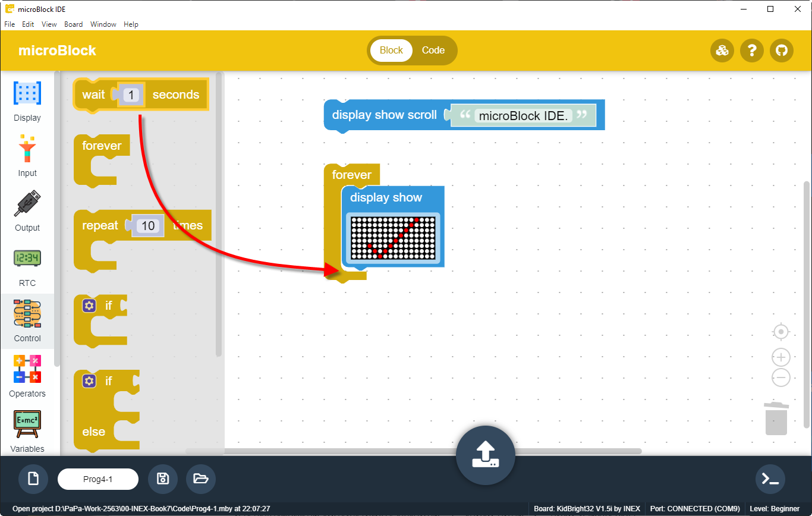The width and height of the screenshot is (812, 516).
Task: Zoom in the workspace with plus icon
Action: tap(780, 357)
